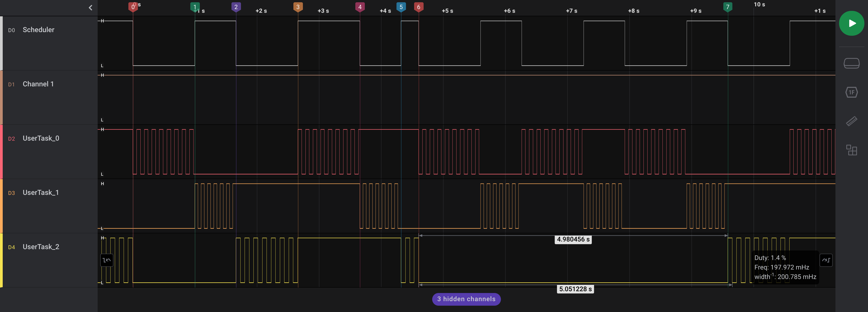Select green timing marker 7

click(727, 7)
